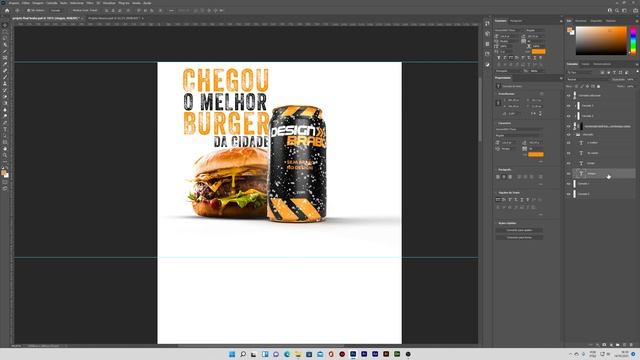The width and height of the screenshot is (640, 360).
Task: Toggle the link width and height icon
Action: pos(498,103)
